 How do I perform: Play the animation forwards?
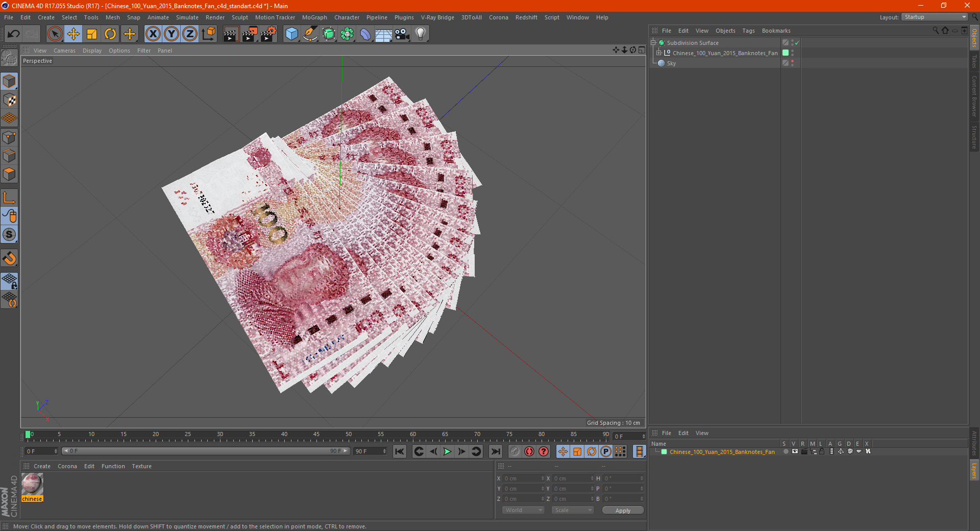click(x=447, y=451)
